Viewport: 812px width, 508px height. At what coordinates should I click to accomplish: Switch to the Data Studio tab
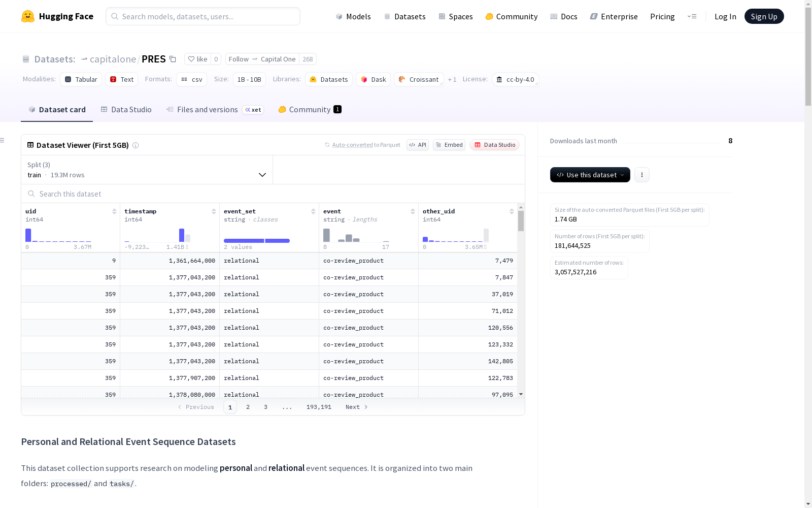point(126,110)
